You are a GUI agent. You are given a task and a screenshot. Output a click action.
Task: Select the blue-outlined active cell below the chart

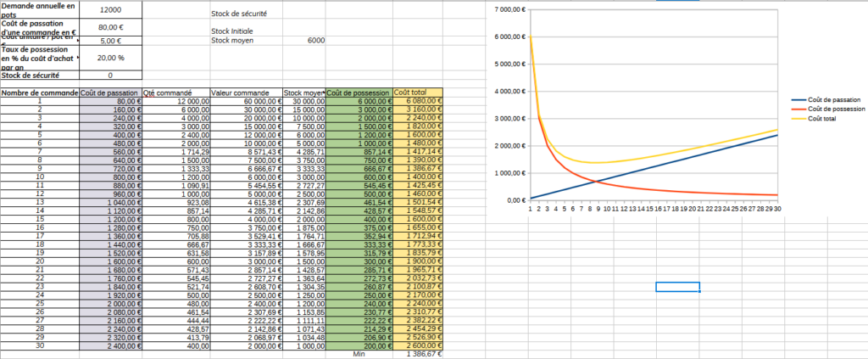point(677,286)
